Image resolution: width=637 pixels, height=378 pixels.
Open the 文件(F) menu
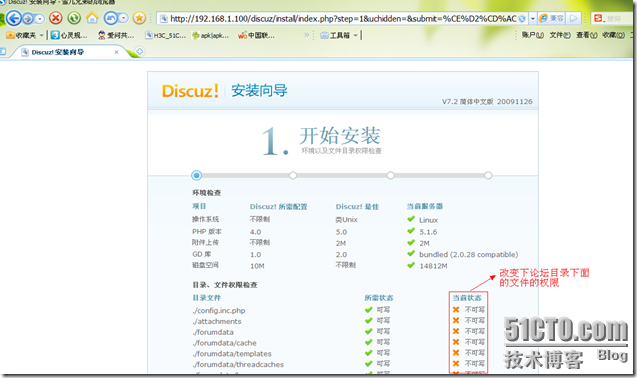(x=560, y=35)
